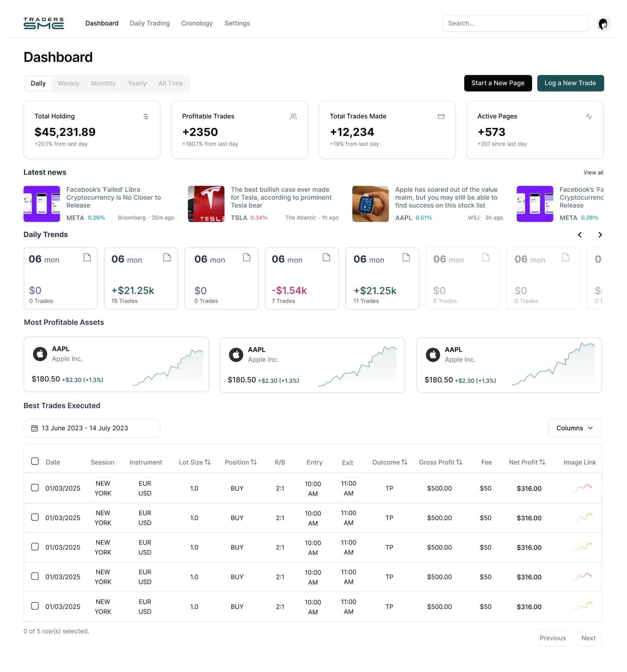Open the user profile avatar menu
The image size is (627, 672).
coord(603,23)
